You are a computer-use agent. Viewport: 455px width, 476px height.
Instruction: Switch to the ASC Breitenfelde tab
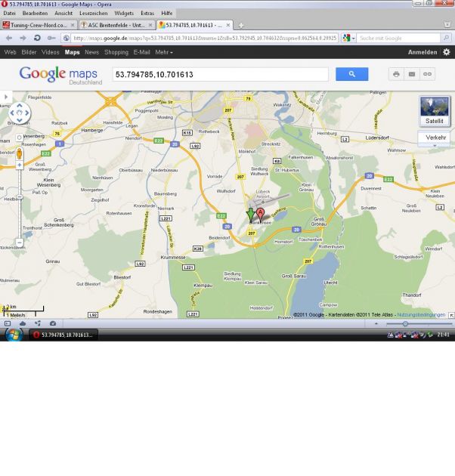click(116, 25)
